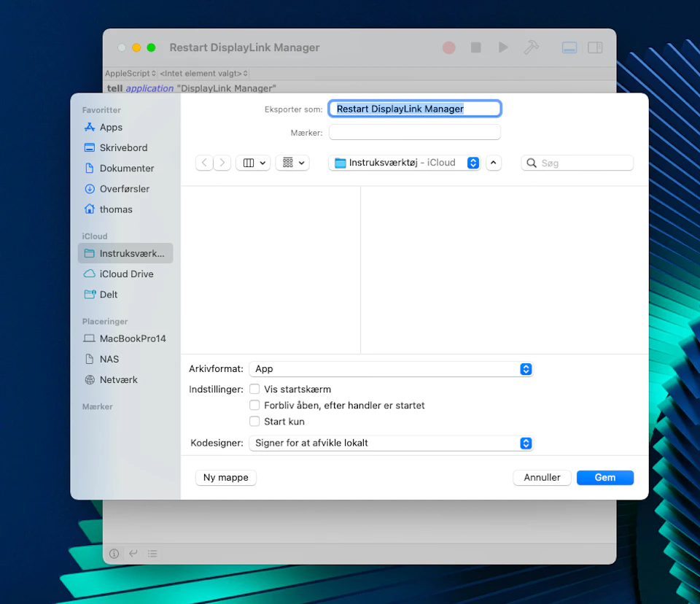Open the Arkivformat App dropdown
Screen dimensions: 700x604
[391, 369]
